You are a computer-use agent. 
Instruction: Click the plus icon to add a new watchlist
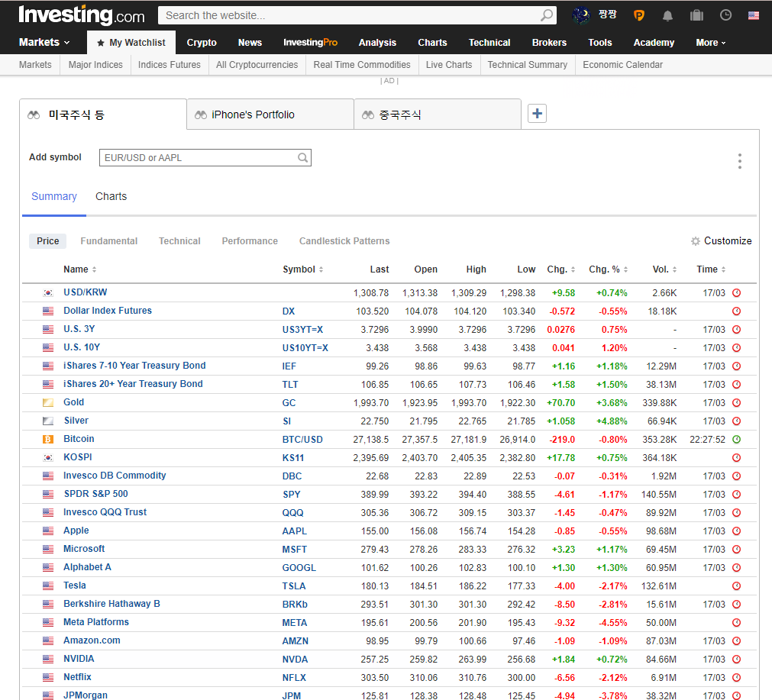click(x=537, y=113)
